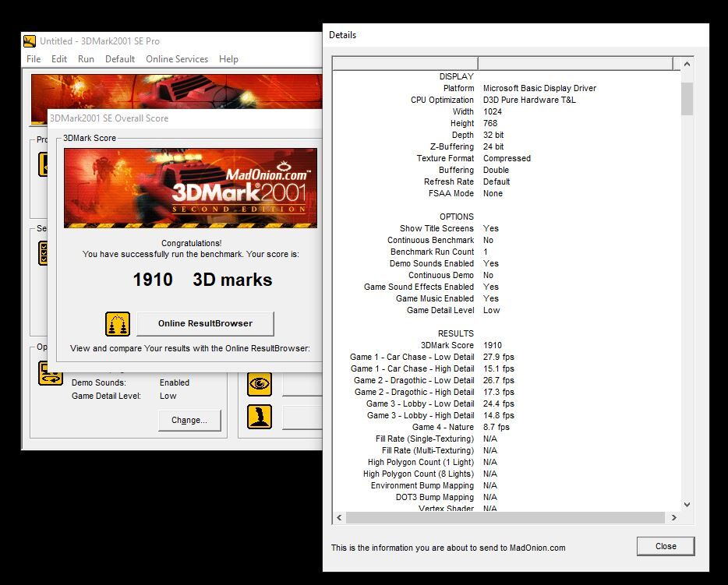Open the Edit menu
This screenshot has width=728, height=585.
59,59
